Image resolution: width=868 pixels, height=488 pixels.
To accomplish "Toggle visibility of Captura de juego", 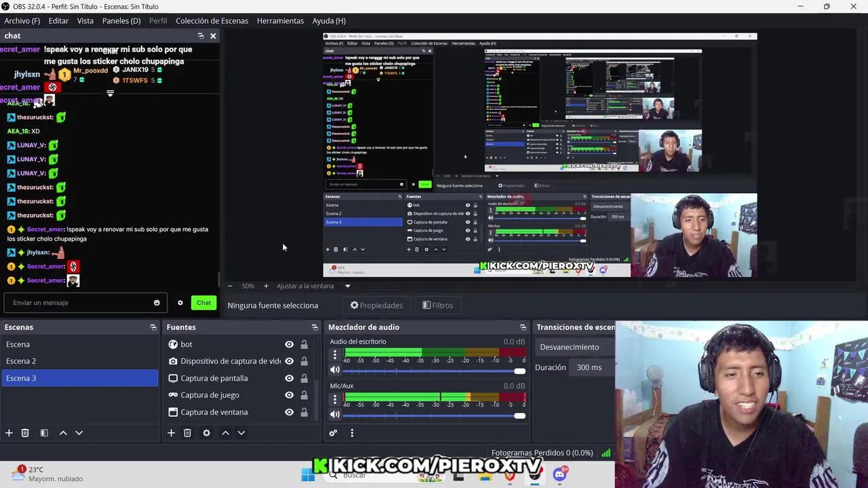I will coord(290,395).
